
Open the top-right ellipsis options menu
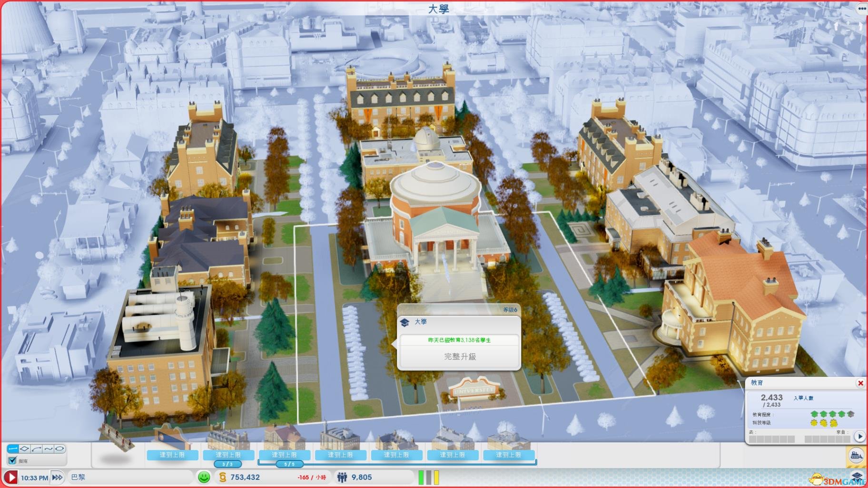click(x=862, y=8)
